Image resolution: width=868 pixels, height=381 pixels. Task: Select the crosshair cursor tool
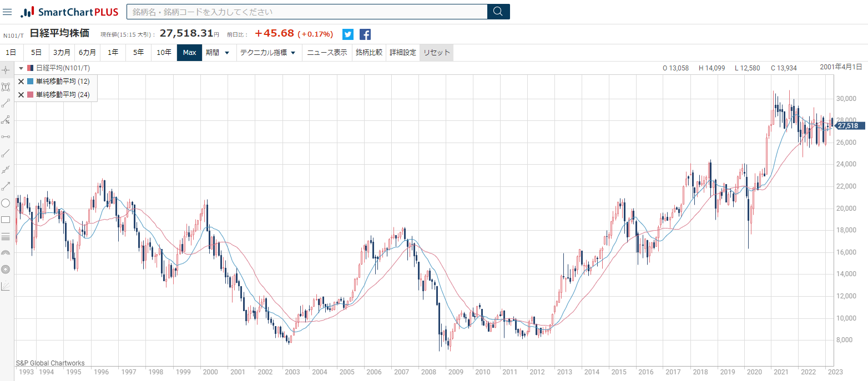click(6, 70)
